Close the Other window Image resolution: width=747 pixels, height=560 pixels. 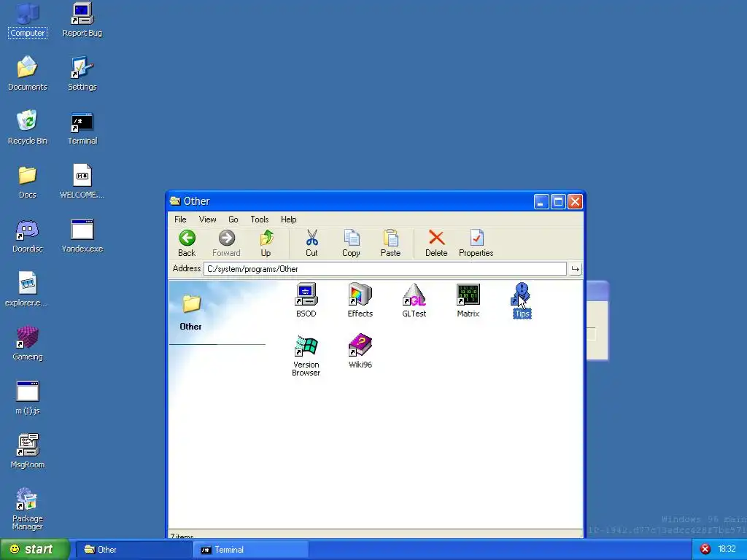[x=575, y=202]
